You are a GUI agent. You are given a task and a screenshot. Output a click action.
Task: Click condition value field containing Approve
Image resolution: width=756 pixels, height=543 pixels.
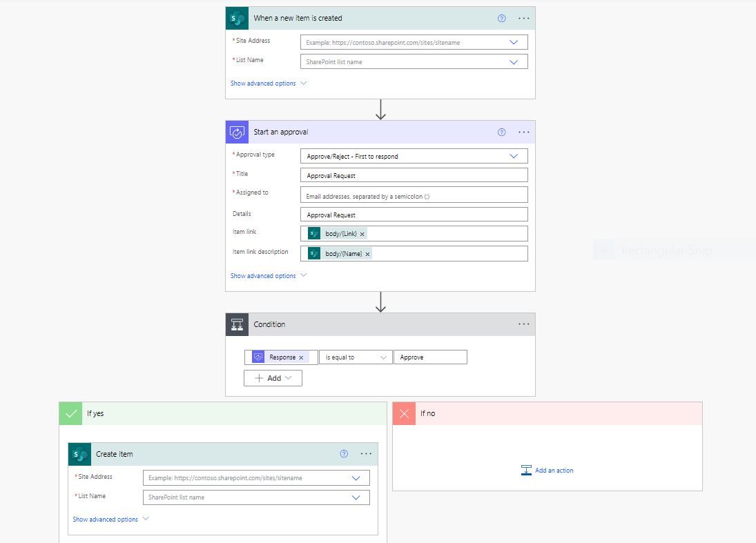[430, 357]
